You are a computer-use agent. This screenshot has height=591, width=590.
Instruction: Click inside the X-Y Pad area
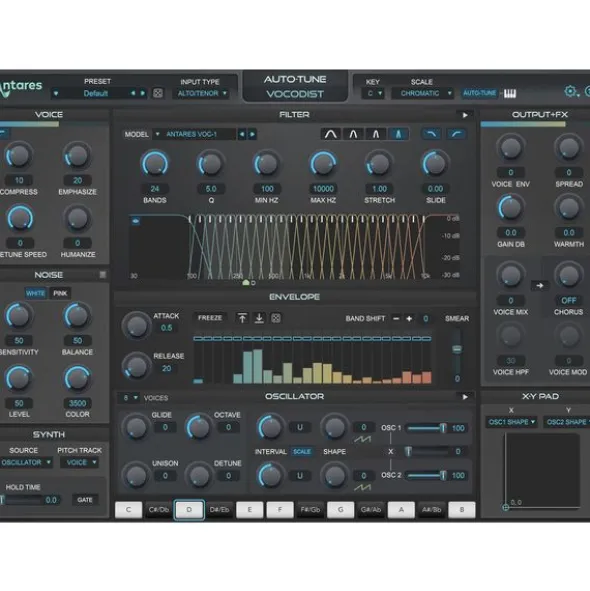(x=542, y=470)
